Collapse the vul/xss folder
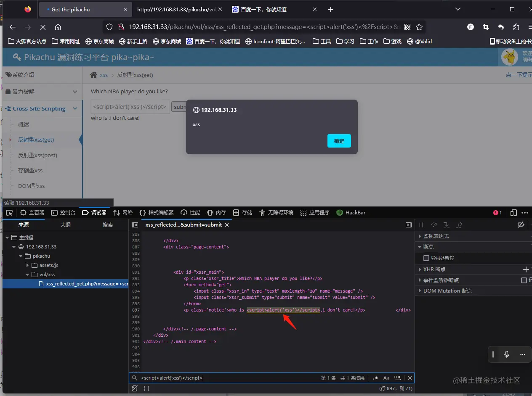 tap(27, 275)
